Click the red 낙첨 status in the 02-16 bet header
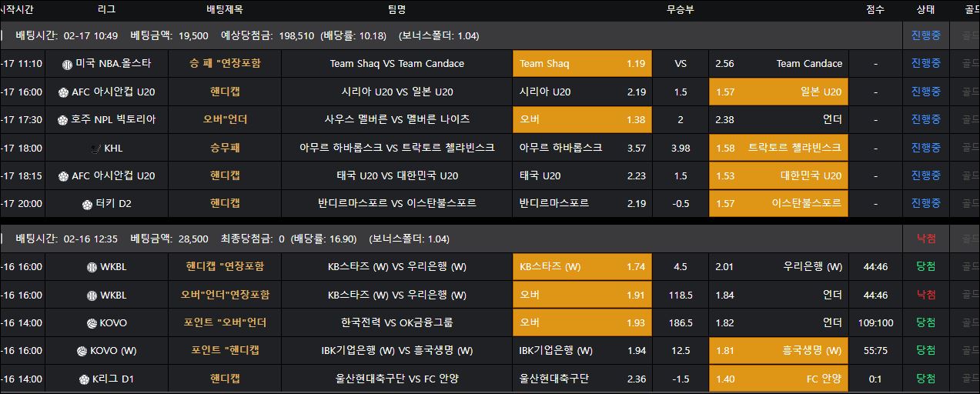This screenshot has width=980, height=394. pos(925,239)
